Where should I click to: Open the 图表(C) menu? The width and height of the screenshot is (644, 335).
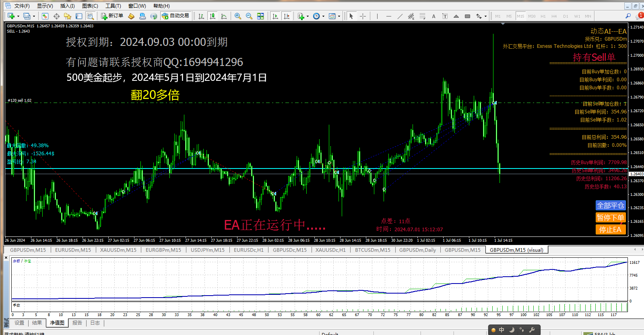[90, 6]
